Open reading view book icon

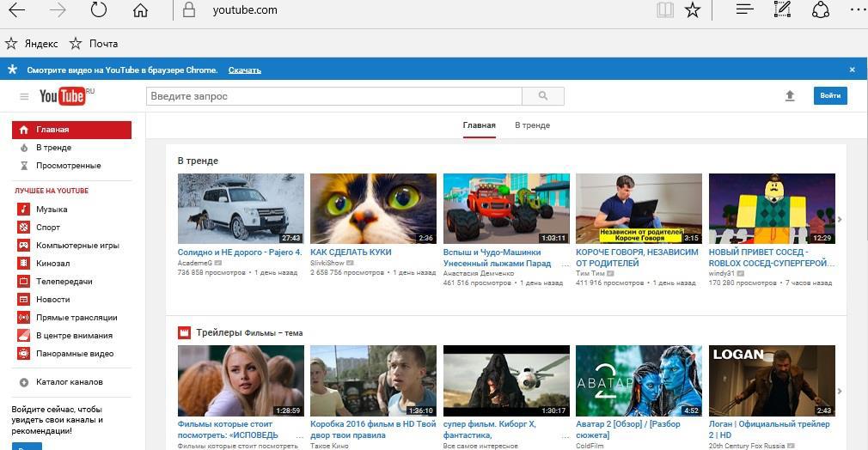(664, 10)
